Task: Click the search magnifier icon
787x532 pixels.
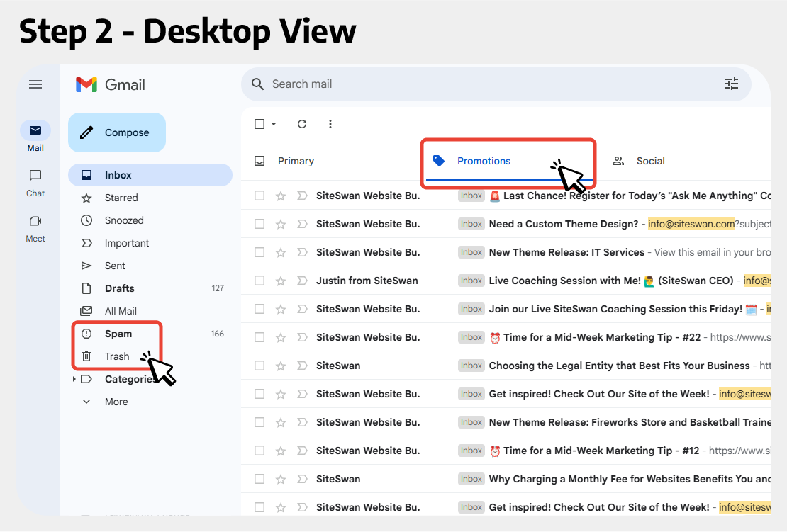Action: [257, 84]
